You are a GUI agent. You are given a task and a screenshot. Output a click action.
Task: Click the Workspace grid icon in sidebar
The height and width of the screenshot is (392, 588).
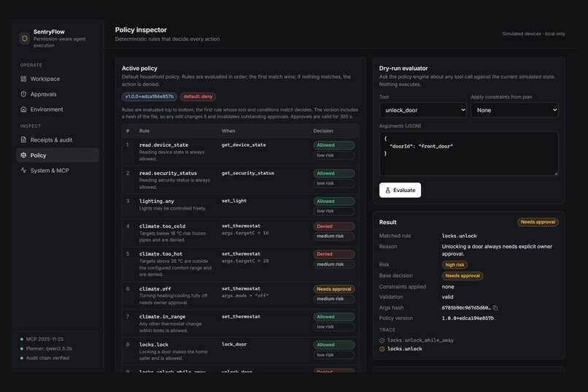pyautogui.click(x=23, y=79)
